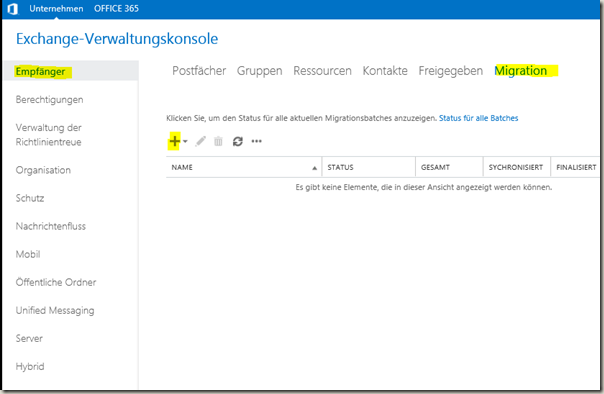
Task: Click the Office logo icon in header
Action: (x=13, y=8)
